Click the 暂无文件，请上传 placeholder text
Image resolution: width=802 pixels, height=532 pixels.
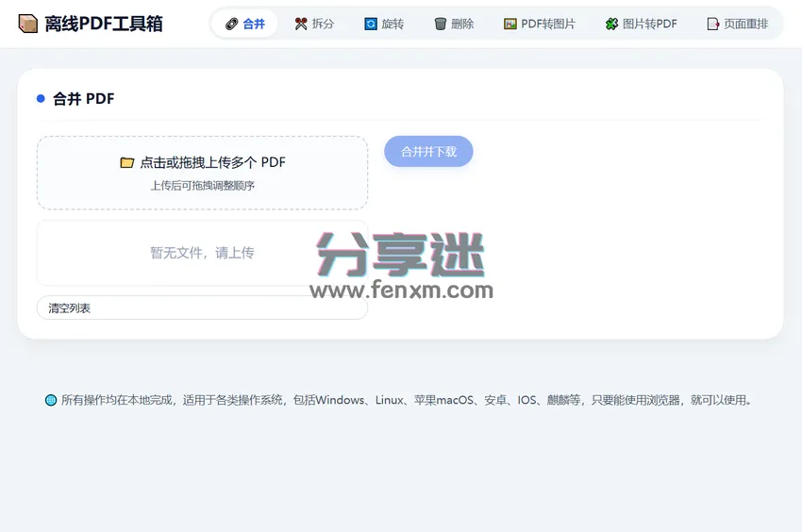pyautogui.click(x=202, y=253)
